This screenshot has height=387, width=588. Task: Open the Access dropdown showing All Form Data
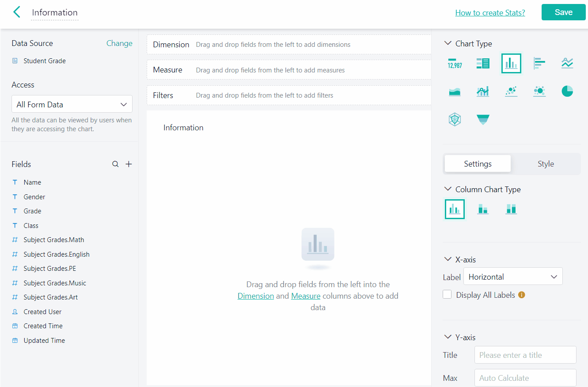coord(72,104)
